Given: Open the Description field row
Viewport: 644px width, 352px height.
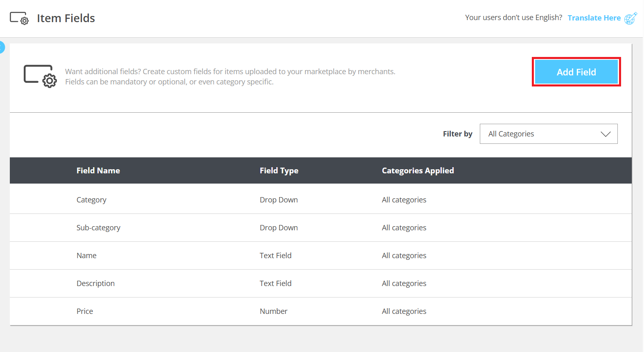Looking at the screenshot, I should point(95,284).
